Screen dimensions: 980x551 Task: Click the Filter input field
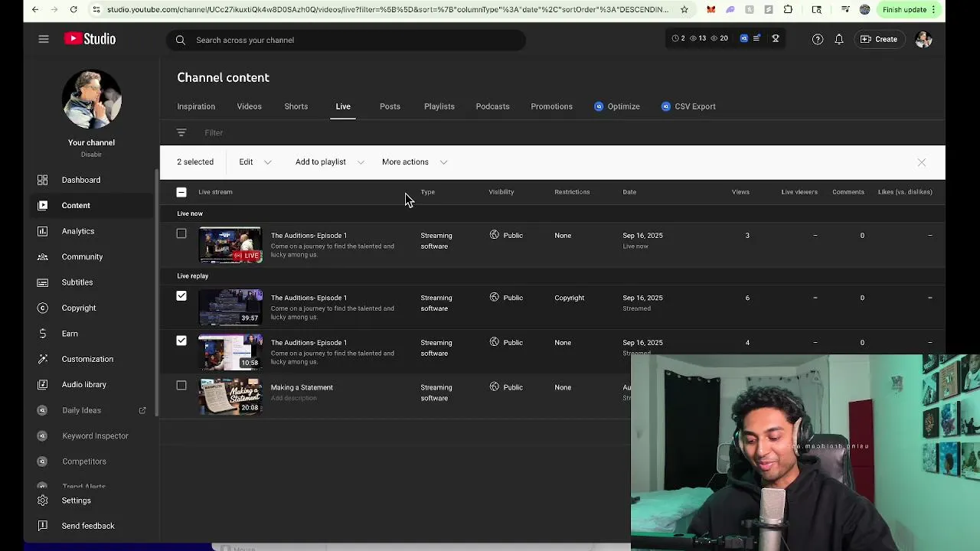point(214,133)
